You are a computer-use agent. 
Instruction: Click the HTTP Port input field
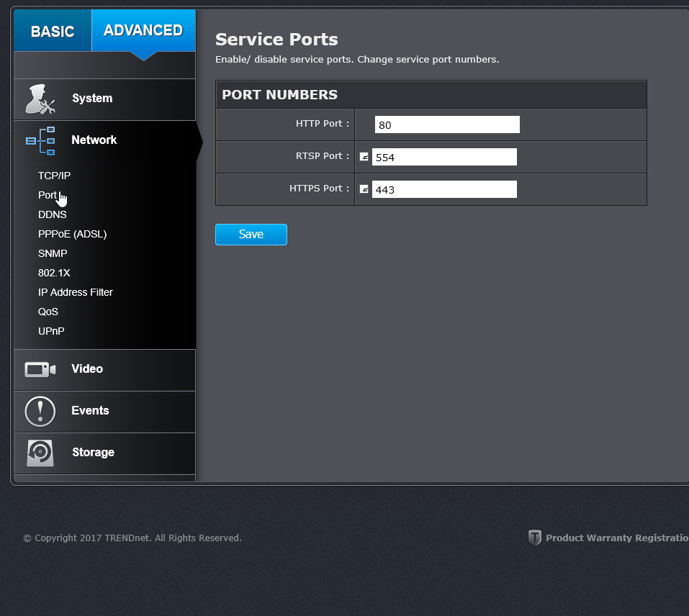447,124
